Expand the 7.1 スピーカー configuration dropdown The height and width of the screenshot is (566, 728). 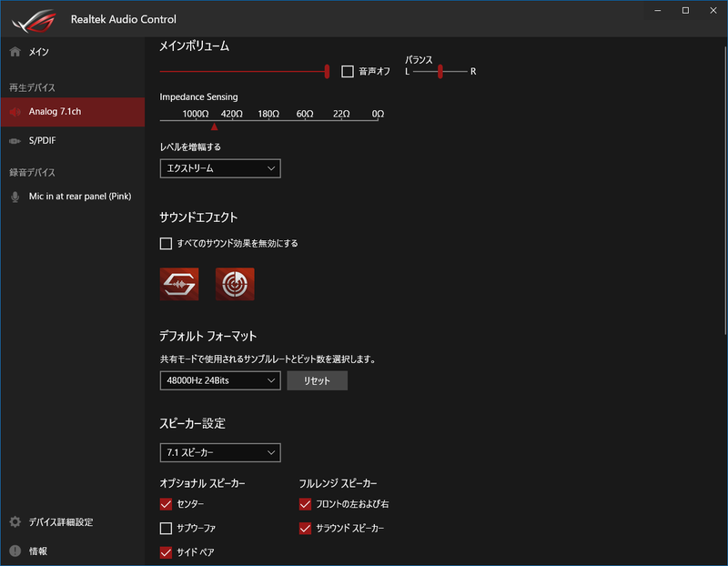tap(220, 452)
